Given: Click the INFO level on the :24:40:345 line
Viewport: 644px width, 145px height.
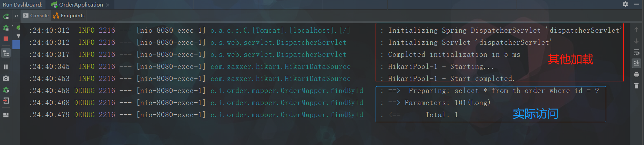Looking at the screenshot, I should click(86, 66).
